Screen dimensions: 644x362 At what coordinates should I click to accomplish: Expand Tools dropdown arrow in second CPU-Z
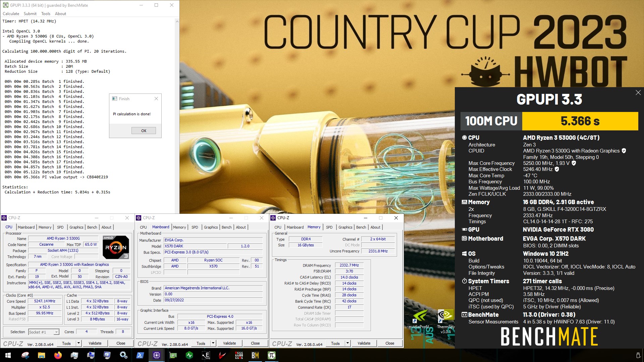pyautogui.click(x=213, y=343)
